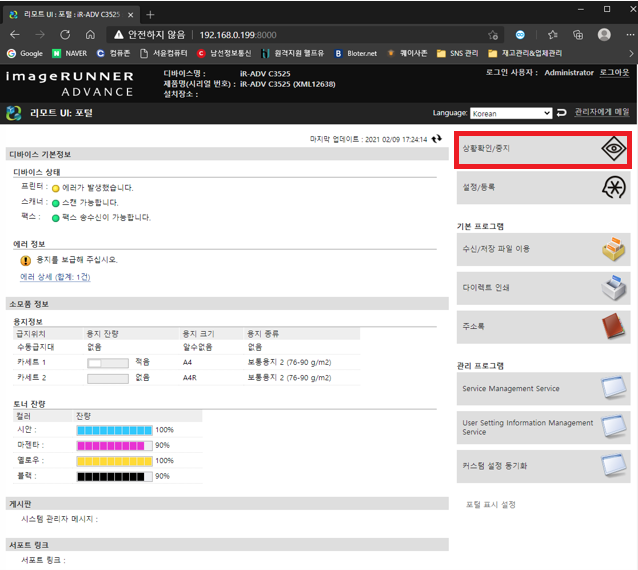Click the not-secure warning triangle icon

click(118, 35)
